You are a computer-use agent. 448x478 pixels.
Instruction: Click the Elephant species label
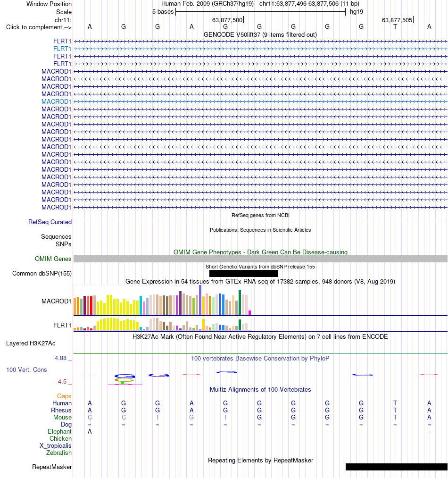[x=60, y=432]
